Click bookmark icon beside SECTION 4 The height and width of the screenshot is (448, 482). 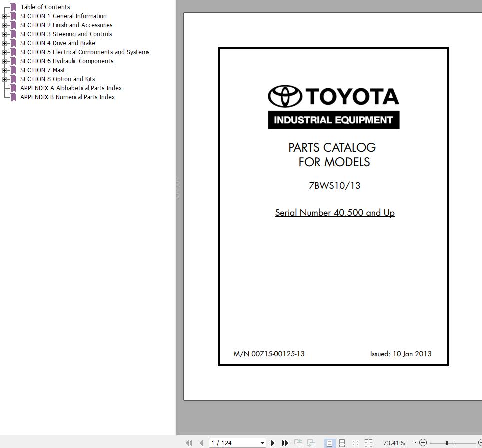pos(13,43)
